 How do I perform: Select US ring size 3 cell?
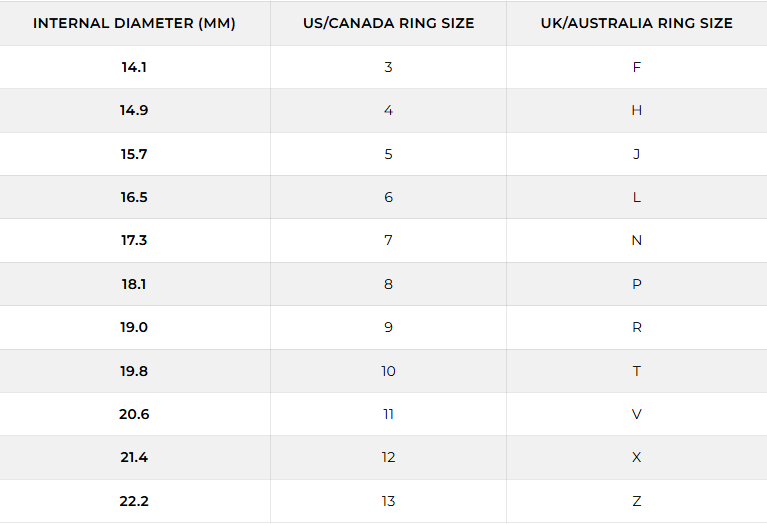point(388,67)
